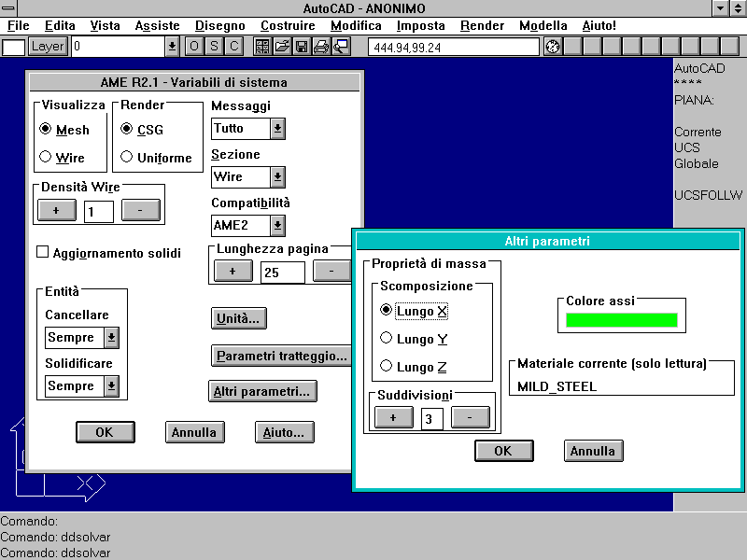Viewport: 747px width, 560px height.
Task: Open the AutoCAD window control menu box
Action: click(x=8, y=8)
